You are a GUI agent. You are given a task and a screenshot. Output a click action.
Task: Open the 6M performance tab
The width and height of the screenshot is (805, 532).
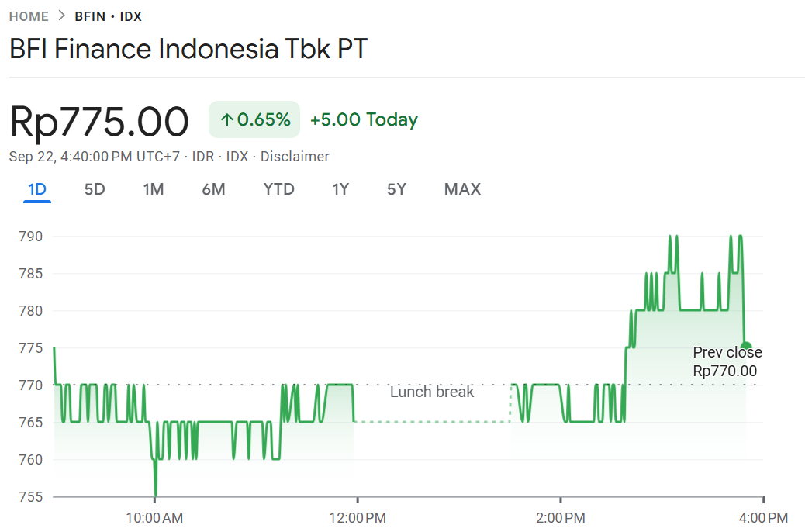coord(213,188)
